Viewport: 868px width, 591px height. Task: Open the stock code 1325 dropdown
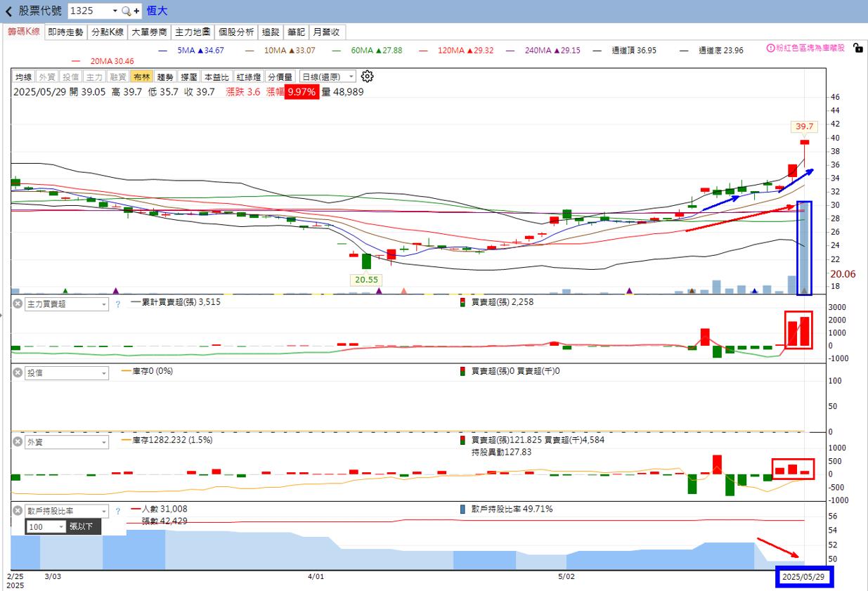115,11
